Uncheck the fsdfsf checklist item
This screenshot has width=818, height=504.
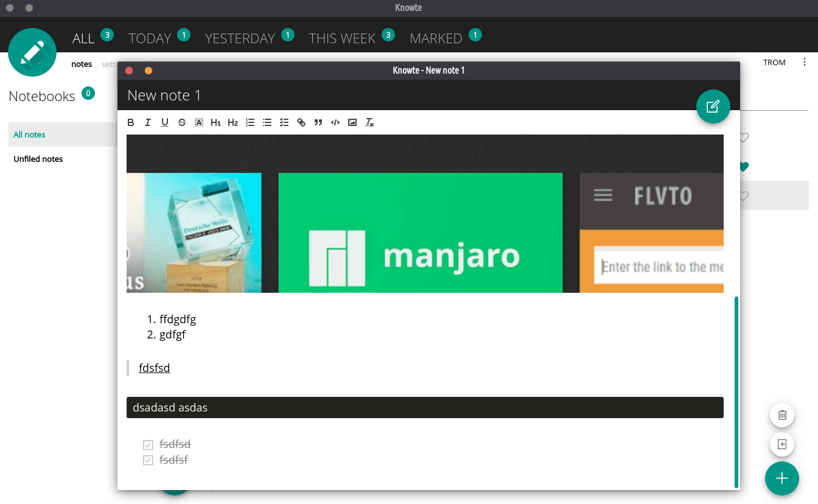point(148,460)
